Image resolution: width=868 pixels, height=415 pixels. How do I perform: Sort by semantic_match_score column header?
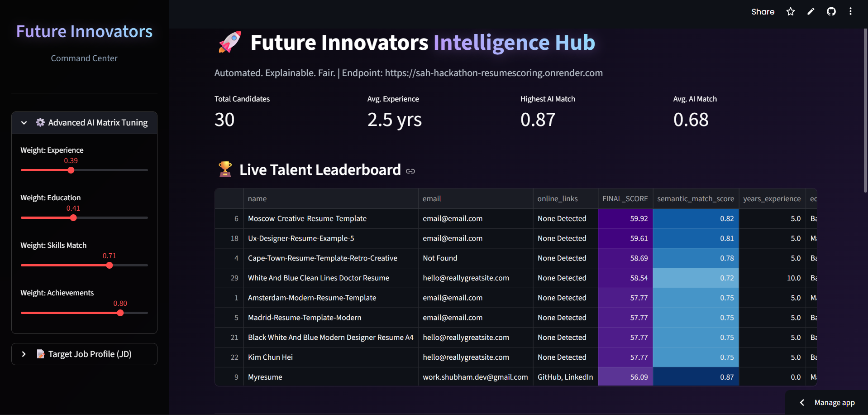pyautogui.click(x=695, y=198)
